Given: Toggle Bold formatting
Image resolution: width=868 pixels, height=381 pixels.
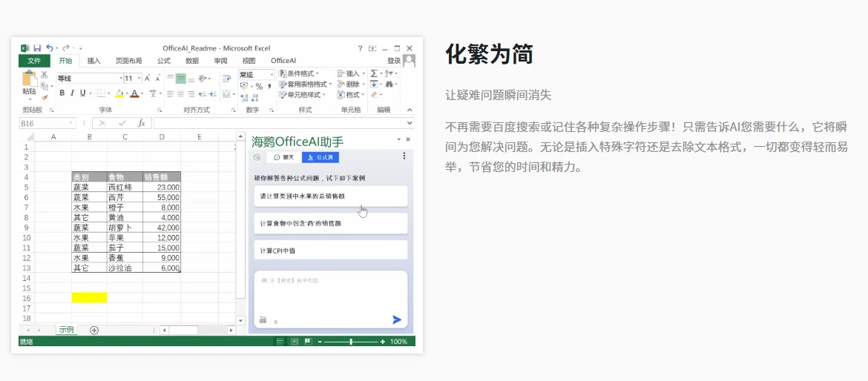Looking at the screenshot, I should click(62, 93).
